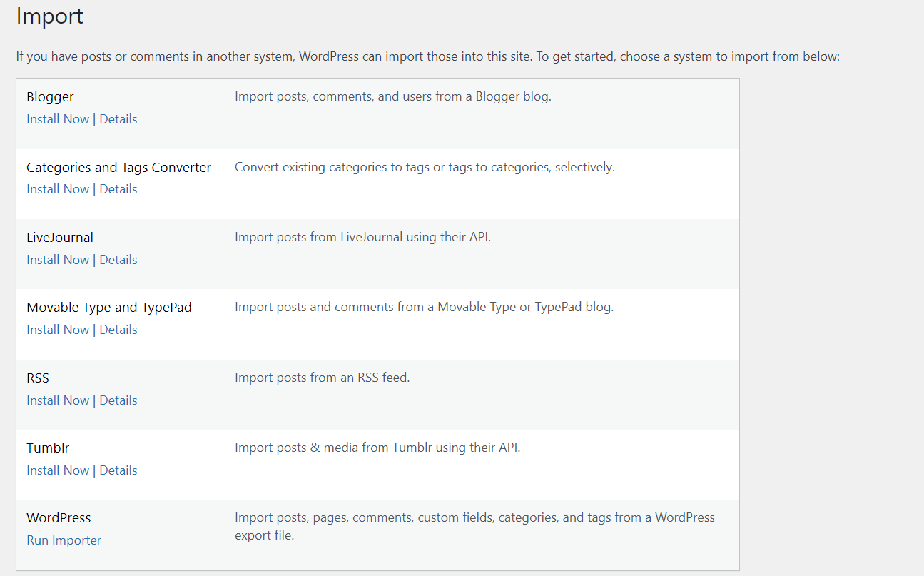
Task: Install the Categories and Tags Converter
Action: click(x=58, y=188)
